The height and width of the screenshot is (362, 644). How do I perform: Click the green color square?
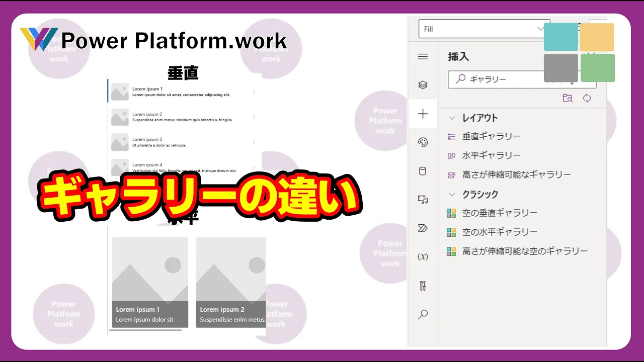pos(598,68)
